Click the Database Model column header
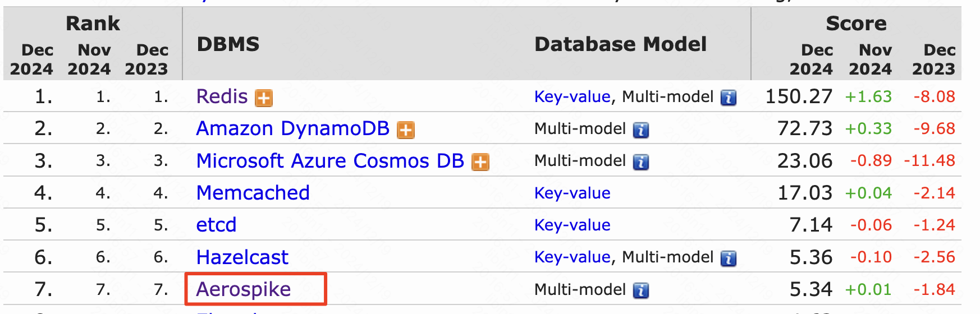 [x=620, y=44]
